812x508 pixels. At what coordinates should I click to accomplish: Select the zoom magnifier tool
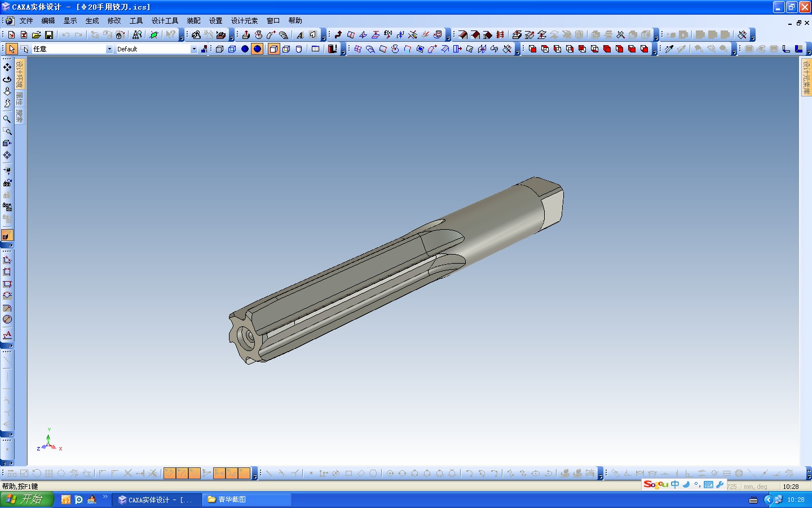tap(7, 119)
